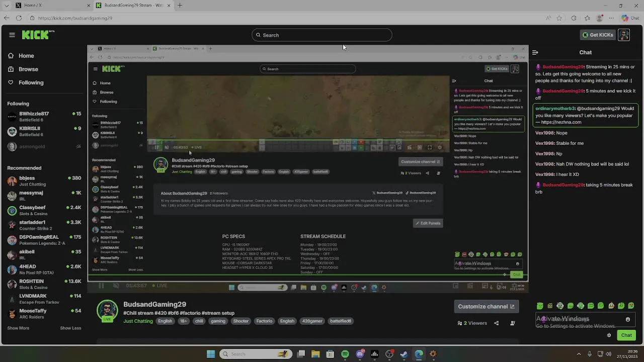
Task: Expand Show More in sidebar
Action: (18, 328)
